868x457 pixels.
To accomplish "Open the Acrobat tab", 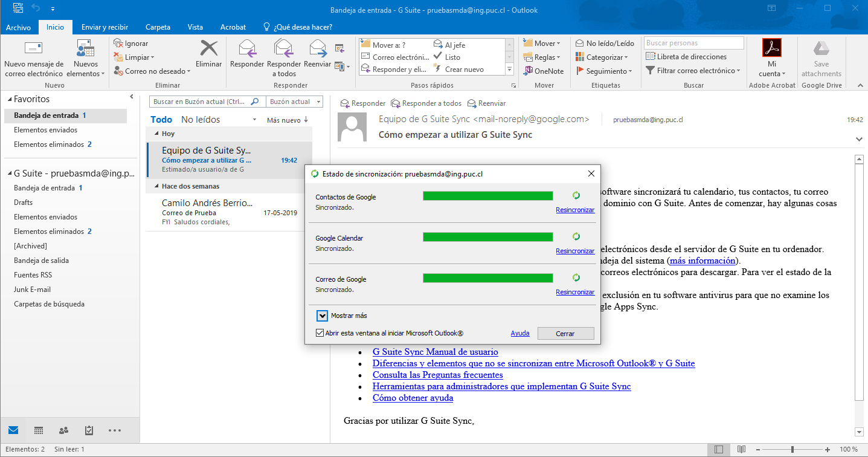I will click(233, 27).
